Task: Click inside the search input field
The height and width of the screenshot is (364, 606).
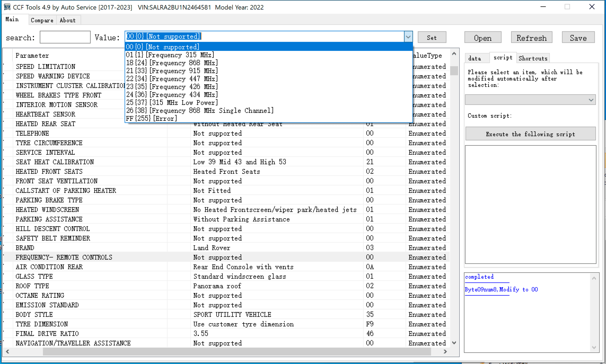Action: [x=65, y=37]
